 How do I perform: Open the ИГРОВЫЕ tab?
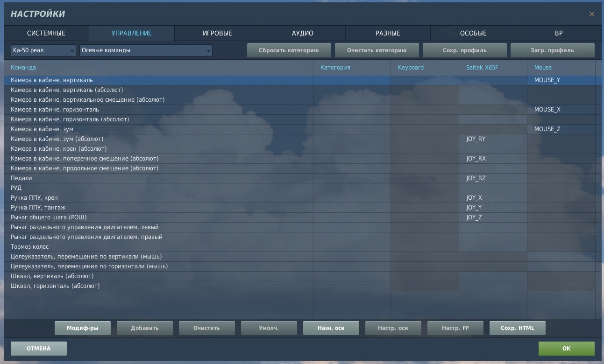click(217, 33)
